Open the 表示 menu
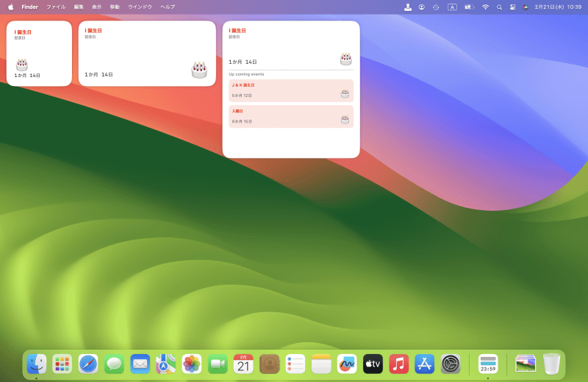Screen dimensions: 588x382 click(x=97, y=7)
